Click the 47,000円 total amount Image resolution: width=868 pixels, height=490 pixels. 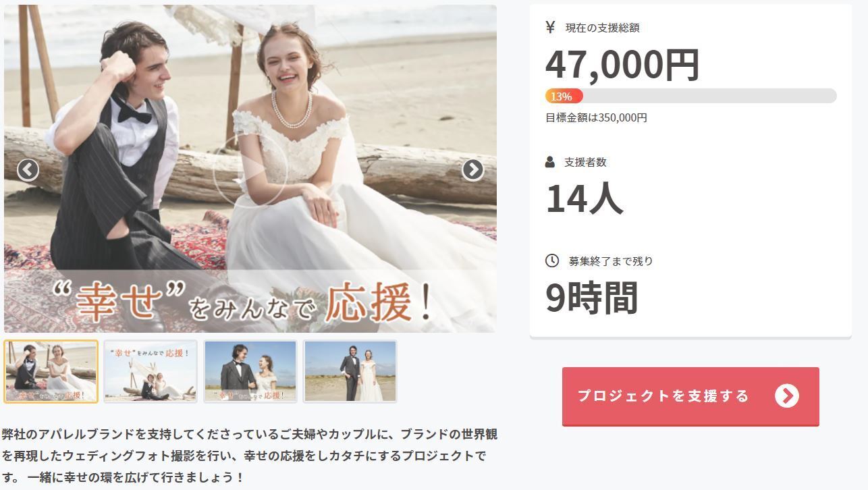click(x=622, y=65)
